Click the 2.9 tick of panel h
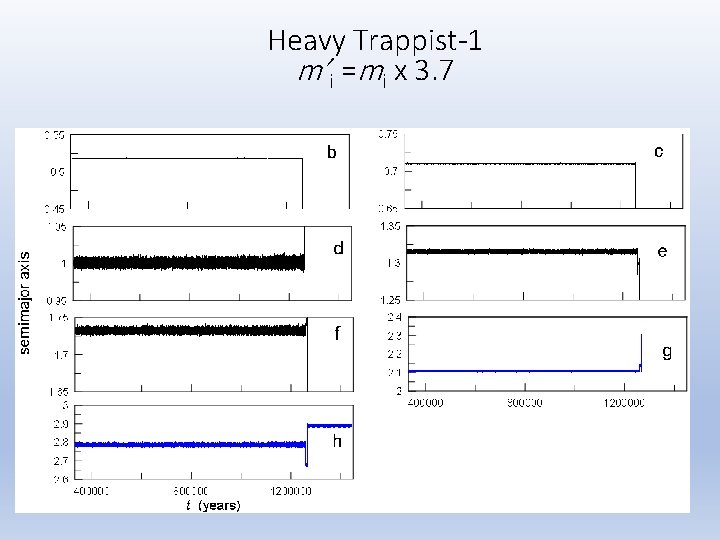This screenshot has height=540, width=720. coord(61,424)
